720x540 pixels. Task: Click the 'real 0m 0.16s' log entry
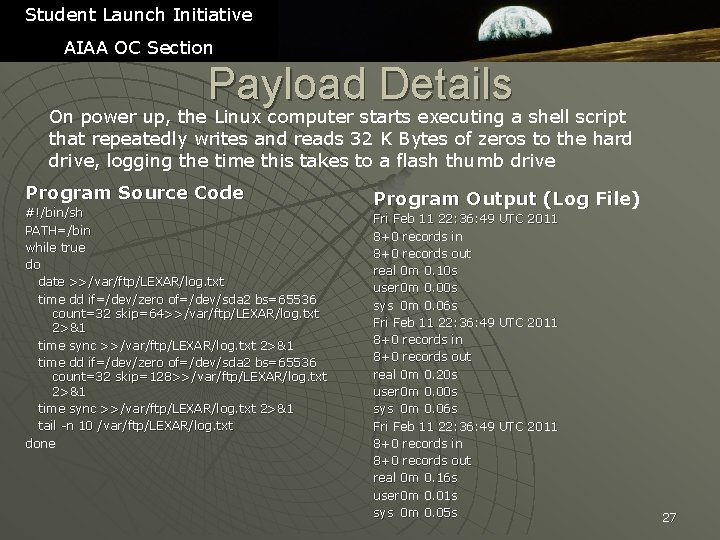415,478
